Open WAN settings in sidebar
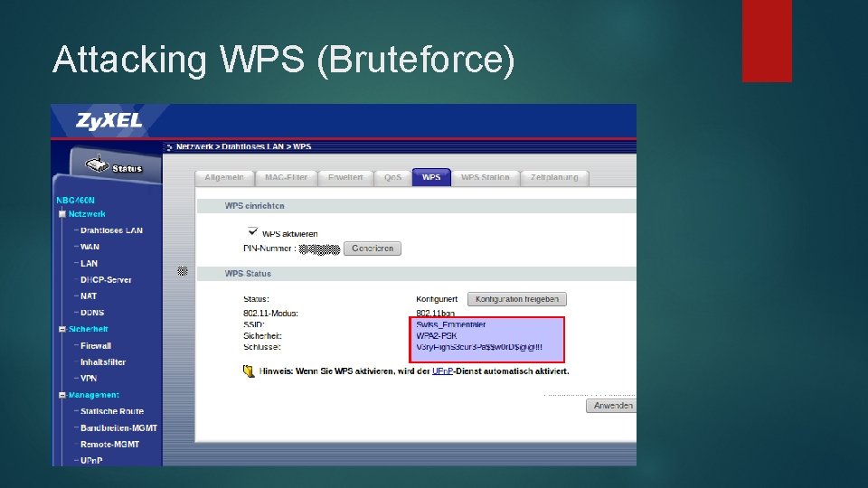 (x=90, y=247)
